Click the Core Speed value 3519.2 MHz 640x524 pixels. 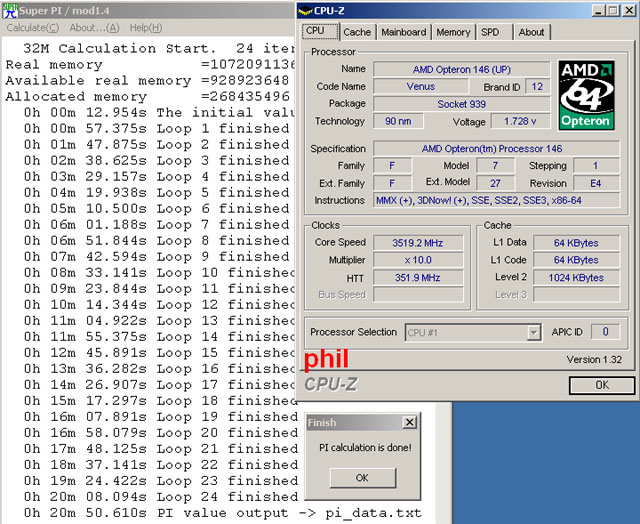[x=418, y=243]
